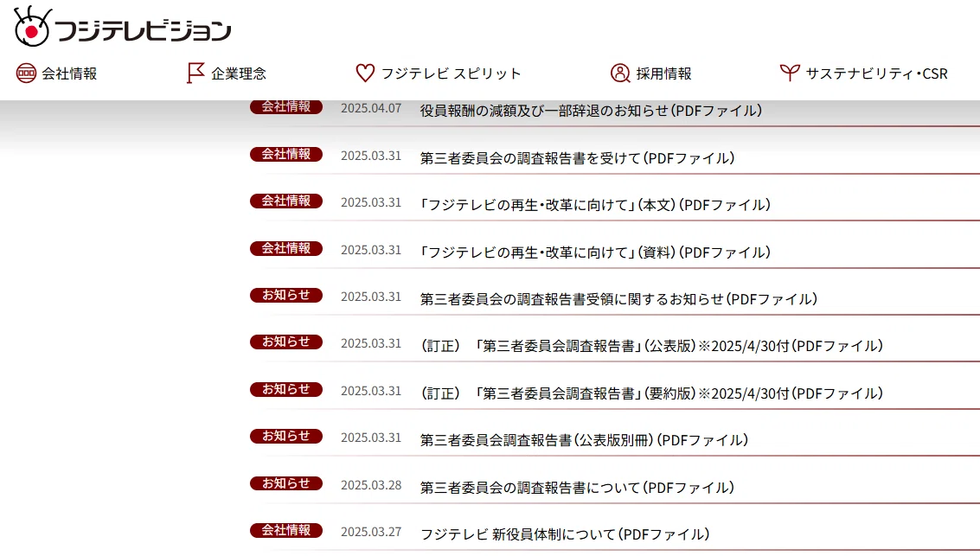
Task: Open フジテレビの再生・改革に向けて（資料）link
Action: [x=595, y=252]
